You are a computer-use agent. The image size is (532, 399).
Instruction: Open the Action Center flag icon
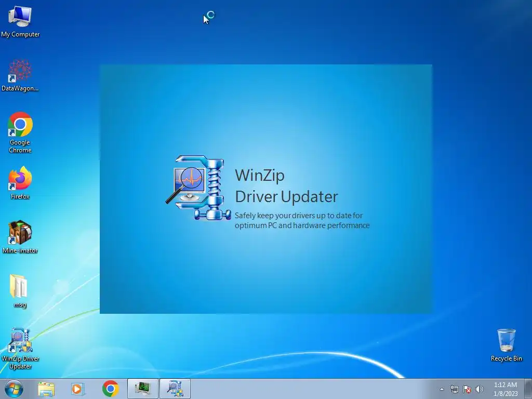(467, 389)
